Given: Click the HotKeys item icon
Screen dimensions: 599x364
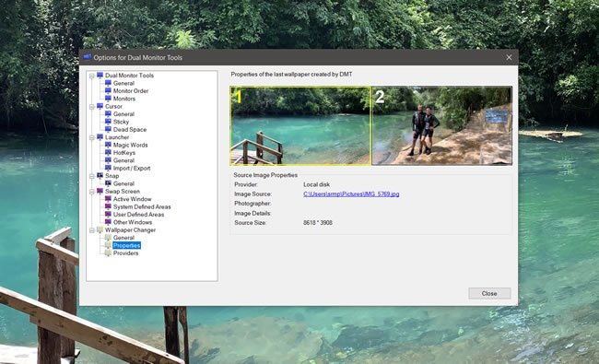Looking at the screenshot, I should point(108,152).
